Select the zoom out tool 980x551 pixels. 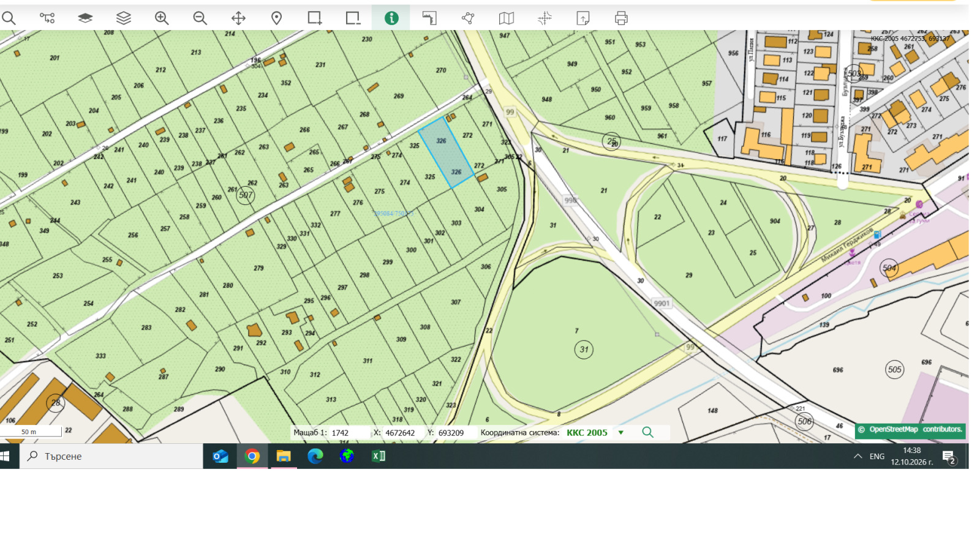[x=200, y=18]
